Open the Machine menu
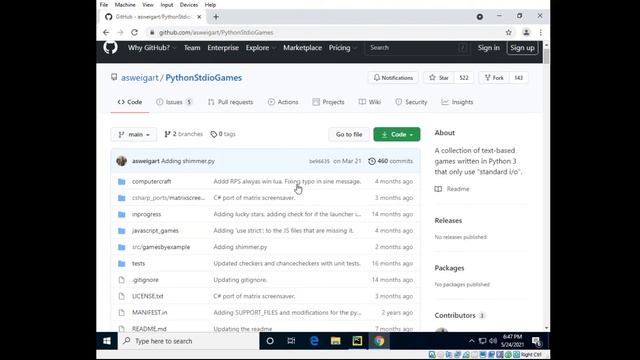Viewport: 640px width, 360px height. (x=125, y=5)
